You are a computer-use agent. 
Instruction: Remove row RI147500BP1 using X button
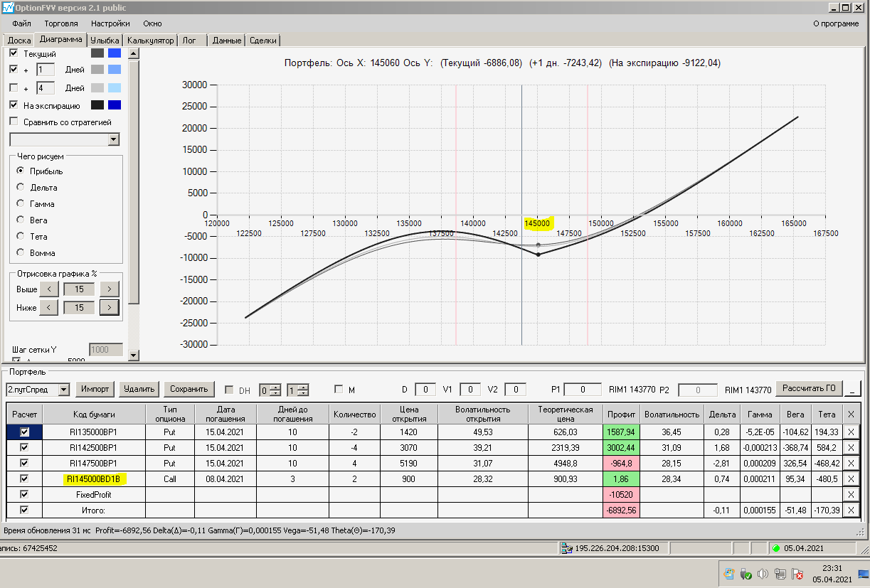851,463
